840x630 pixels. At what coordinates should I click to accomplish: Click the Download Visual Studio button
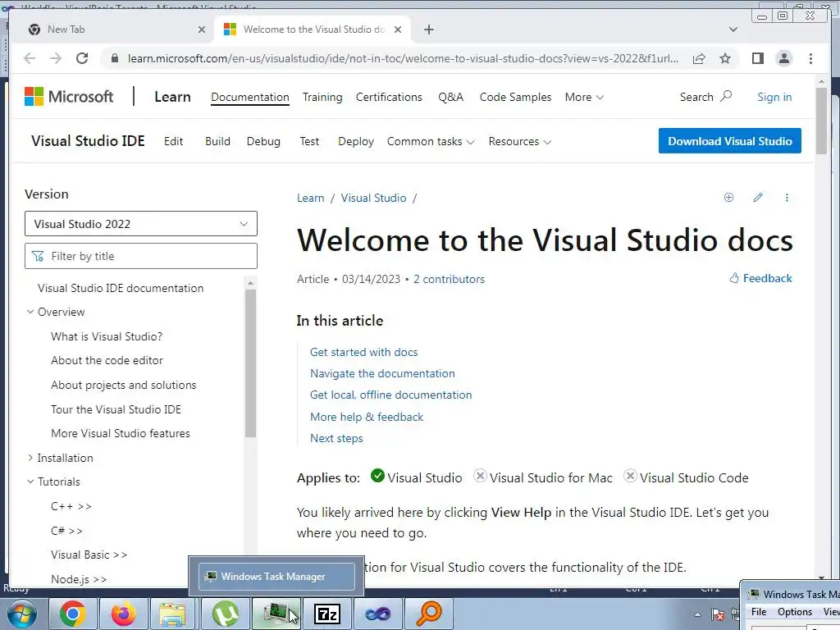coord(729,141)
